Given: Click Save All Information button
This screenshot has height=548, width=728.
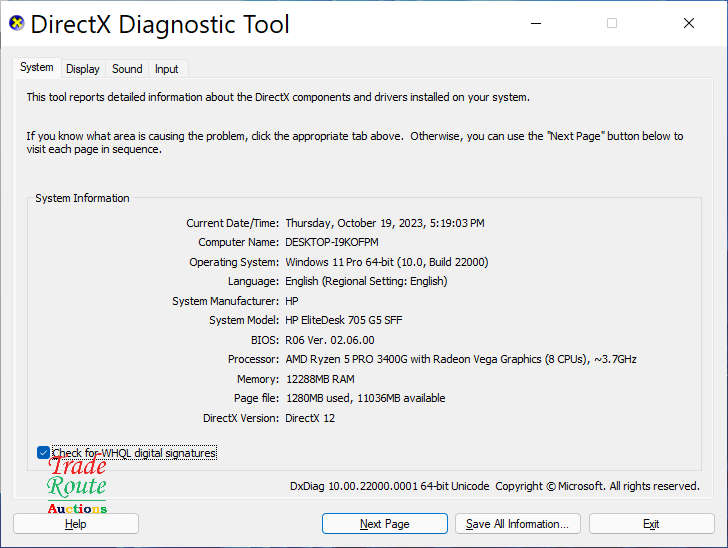Looking at the screenshot, I should [517, 524].
